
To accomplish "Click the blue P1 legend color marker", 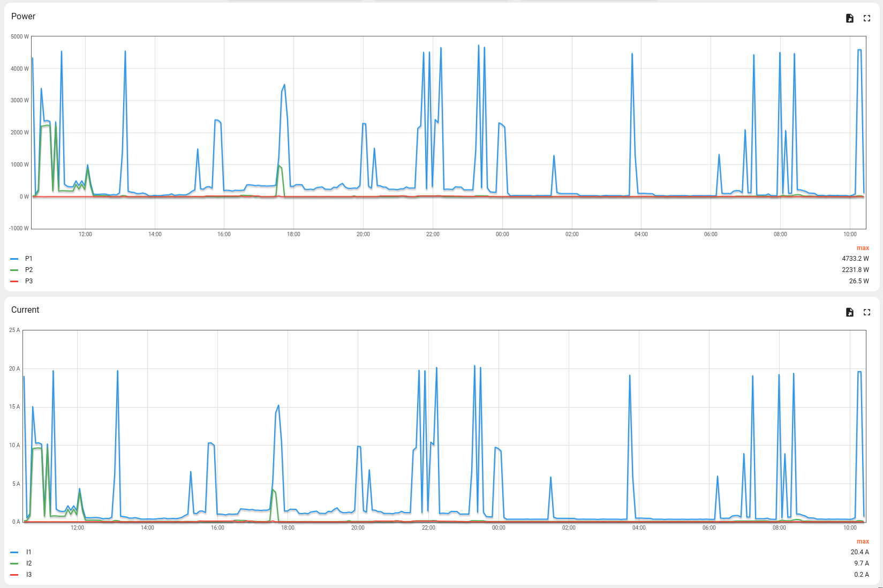I will 14,259.
